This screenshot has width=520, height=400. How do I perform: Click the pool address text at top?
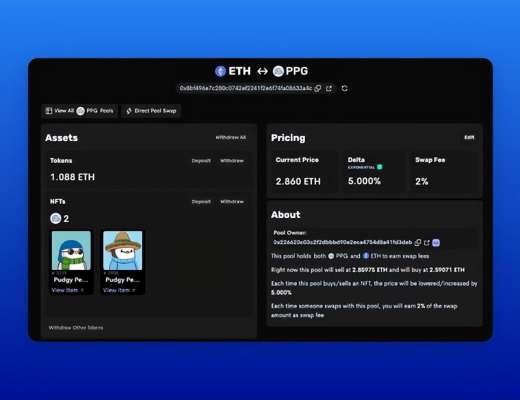(x=246, y=88)
